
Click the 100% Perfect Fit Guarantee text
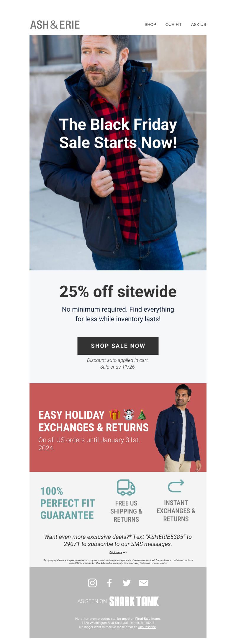68,503
